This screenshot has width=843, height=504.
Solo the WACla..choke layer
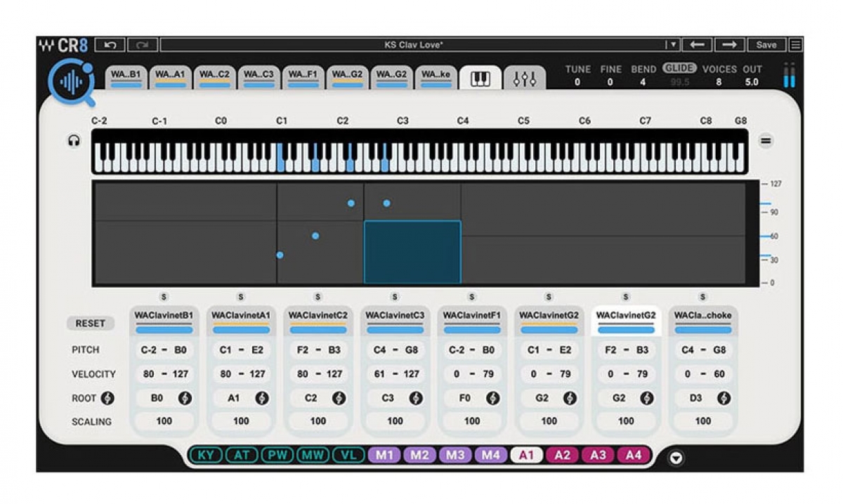(x=702, y=298)
